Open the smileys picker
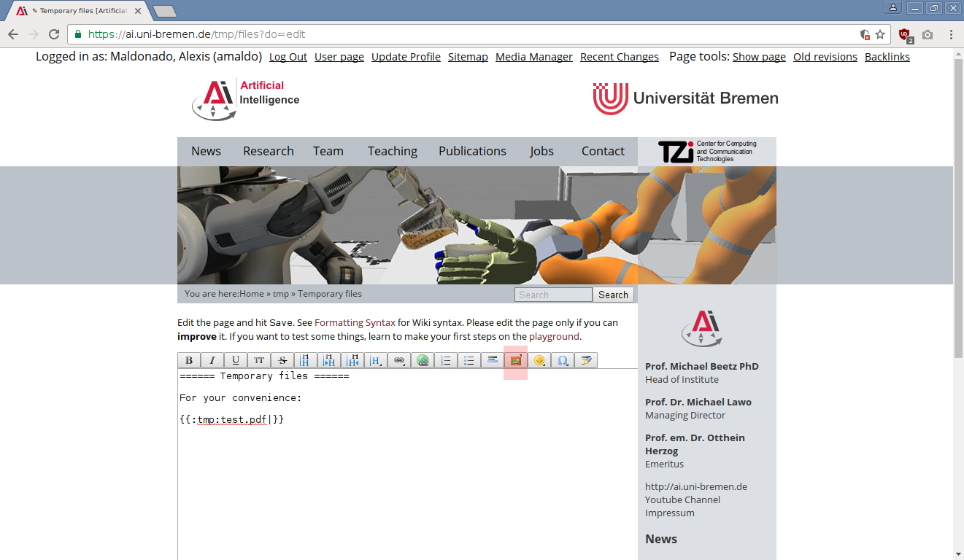Viewport: 964px width, 560px height. (x=539, y=360)
